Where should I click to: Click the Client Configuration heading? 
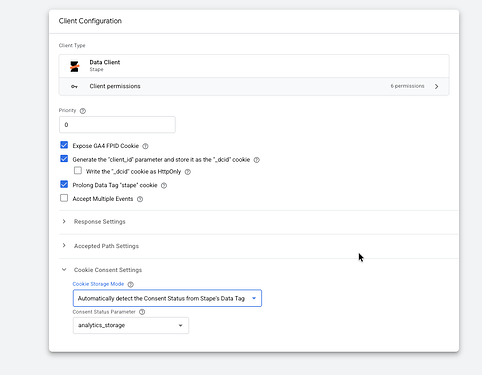tap(90, 21)
